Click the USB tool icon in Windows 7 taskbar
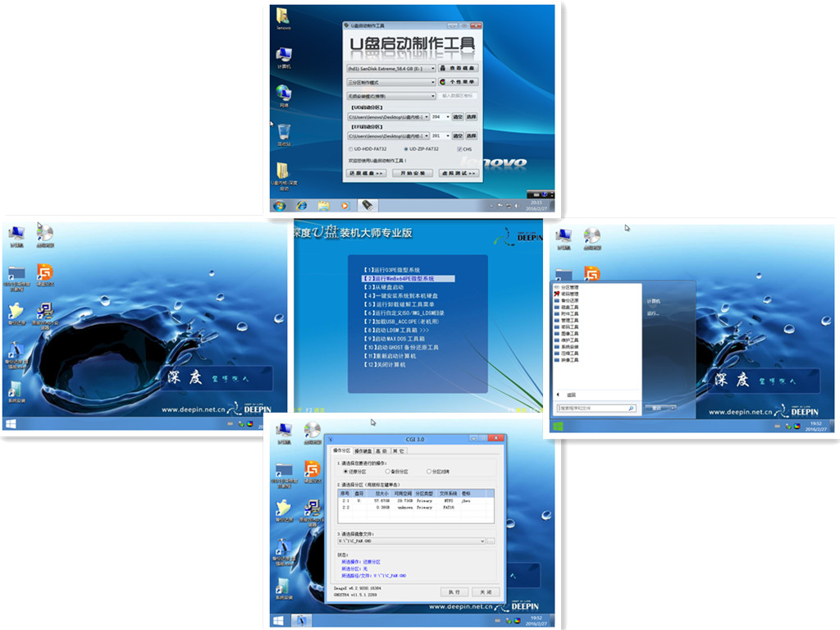Screen dimensions: 840x630 367,205
